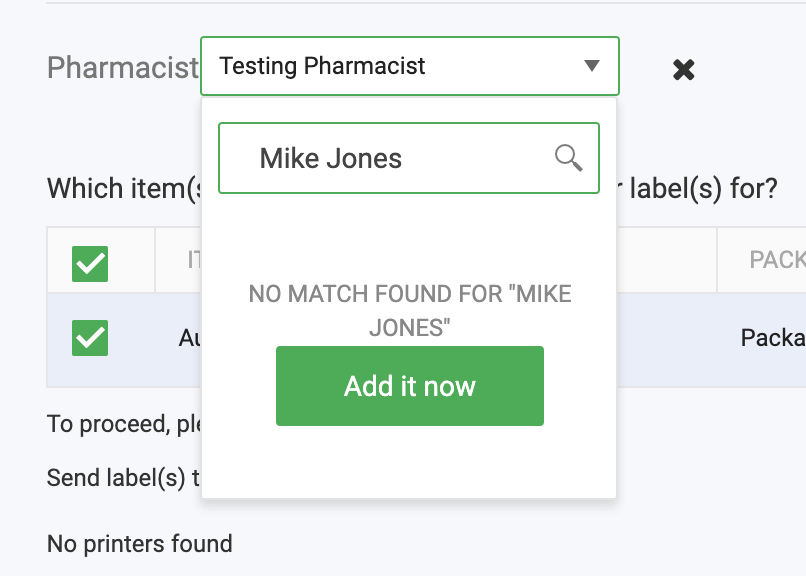Select the Packa cell in item row
Viewport: 806px width, 576px height.
click(773, 338)
